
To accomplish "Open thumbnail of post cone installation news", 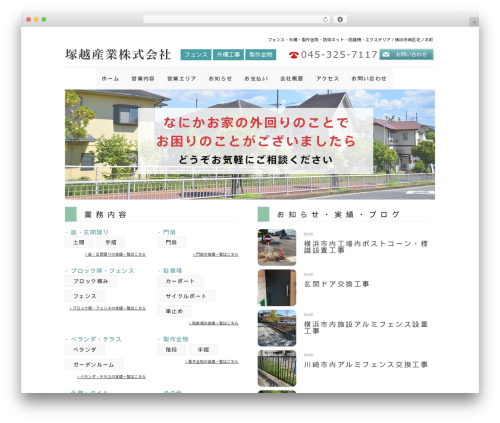I will (x=277, y=247).
